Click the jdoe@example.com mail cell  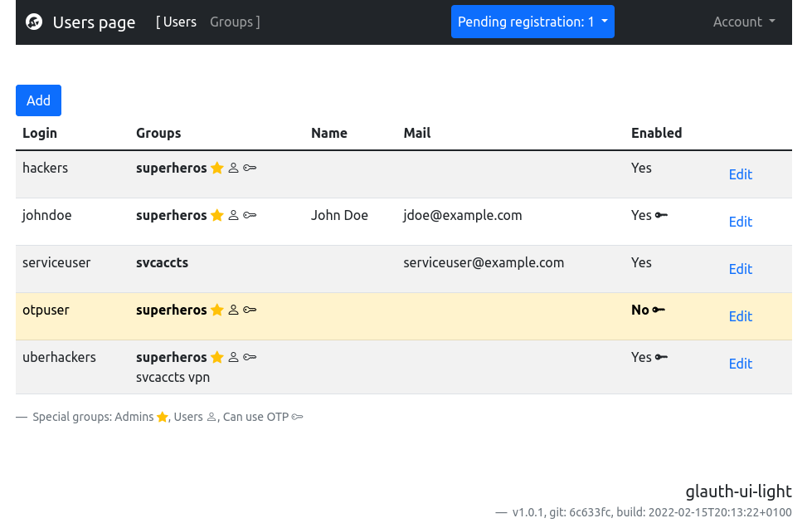(x=463, y=216)
